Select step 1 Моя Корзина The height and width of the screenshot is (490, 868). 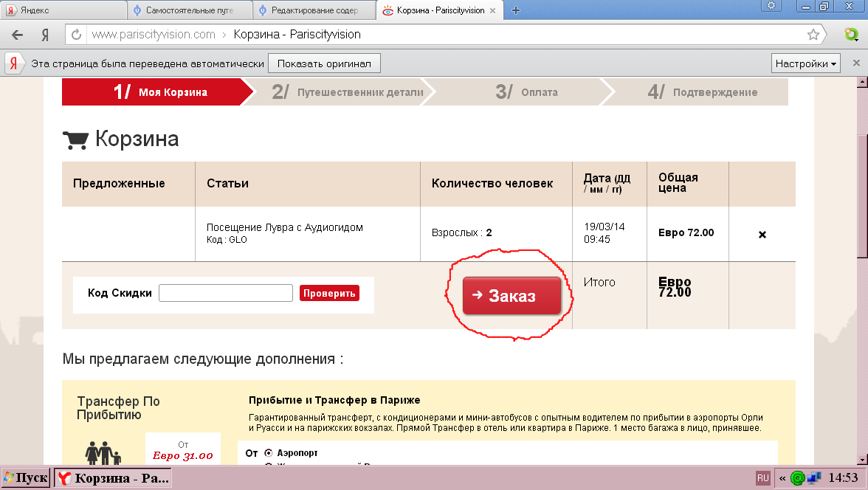[x=158, y=92]
